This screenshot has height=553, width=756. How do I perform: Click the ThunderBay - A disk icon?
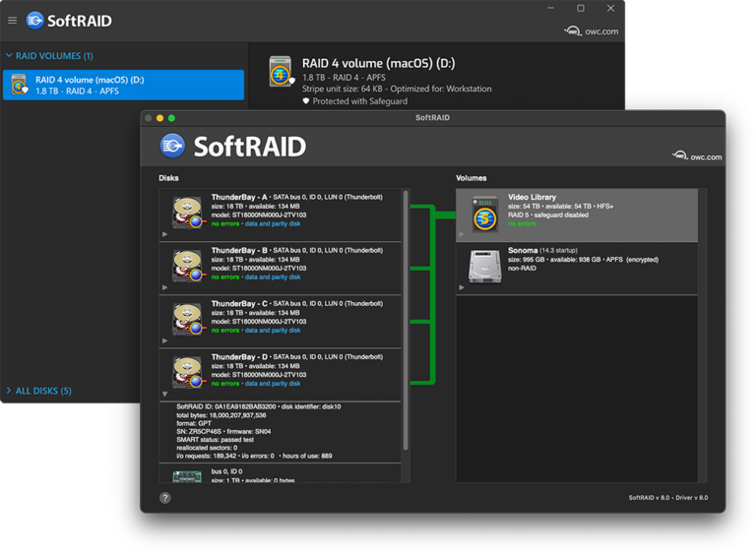click(187, 212)
